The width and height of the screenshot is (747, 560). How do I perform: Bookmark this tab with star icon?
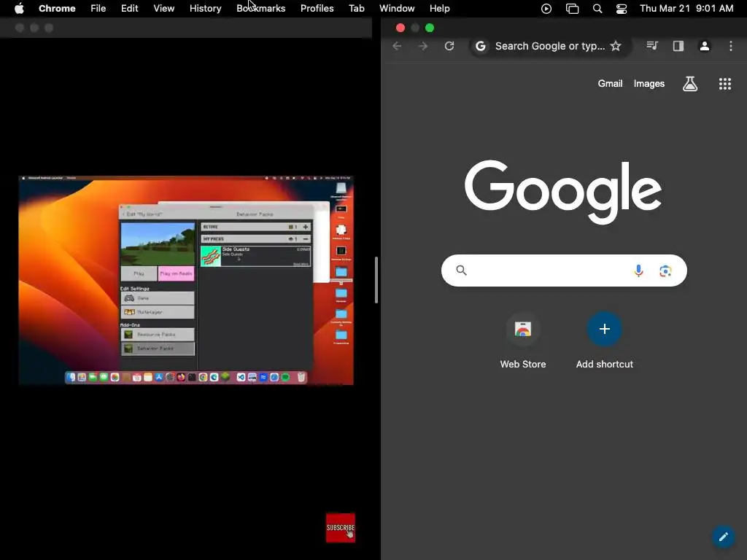tap(616, 46)
